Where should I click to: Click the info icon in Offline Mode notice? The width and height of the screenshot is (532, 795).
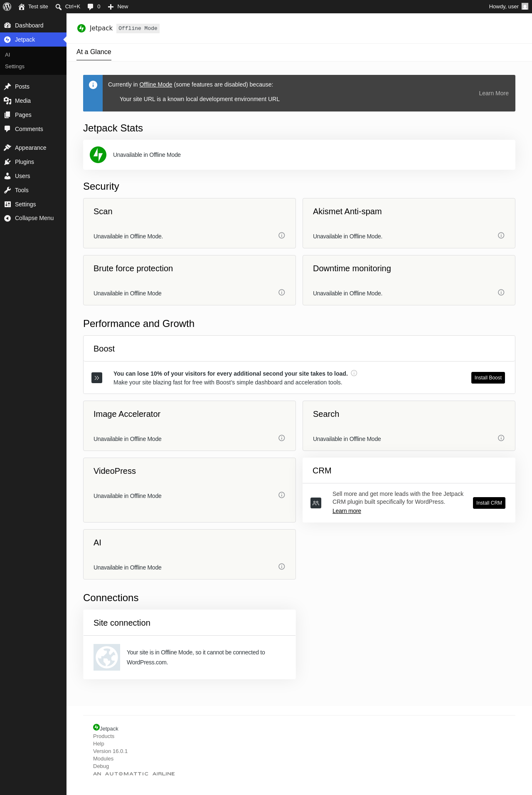(x=93, y=85)
